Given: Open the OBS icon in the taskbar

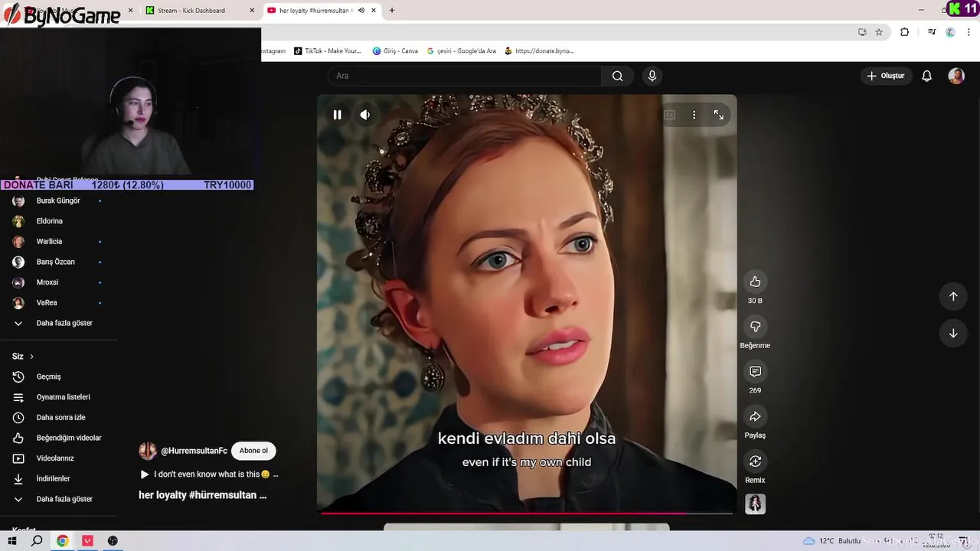Looking at the screenshot, I should (x=113, y=541).
